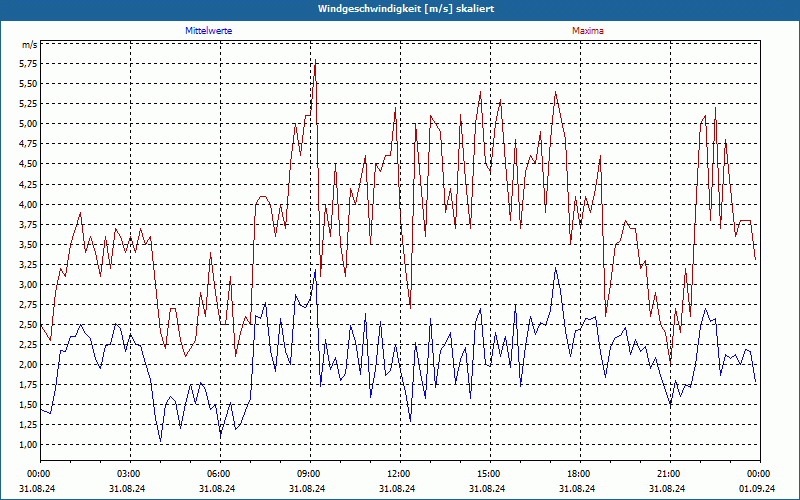Screen dimensions: 800x500
Task: Select the '2,75' axis tick label
Action: click(28, 305)
